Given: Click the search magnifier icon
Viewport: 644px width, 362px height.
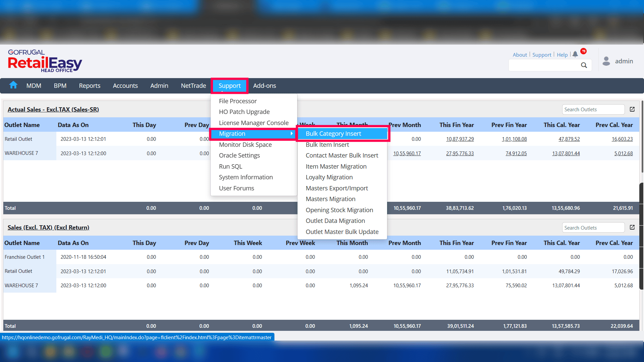Looking at the screenshot, I should coord(584,65).
